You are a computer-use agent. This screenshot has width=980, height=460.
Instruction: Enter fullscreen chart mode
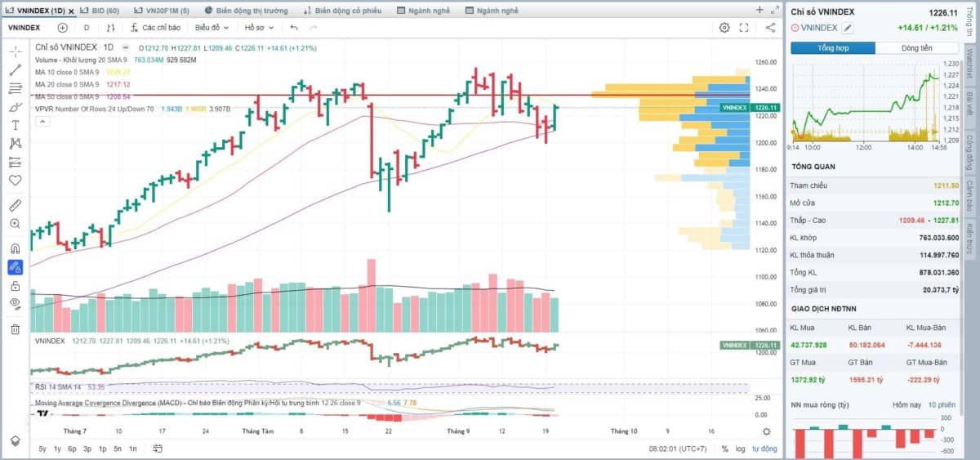coord(744,28)
